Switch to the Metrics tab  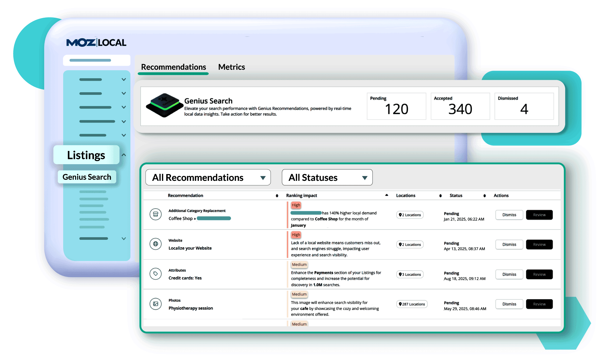click(x=231, y=67)
